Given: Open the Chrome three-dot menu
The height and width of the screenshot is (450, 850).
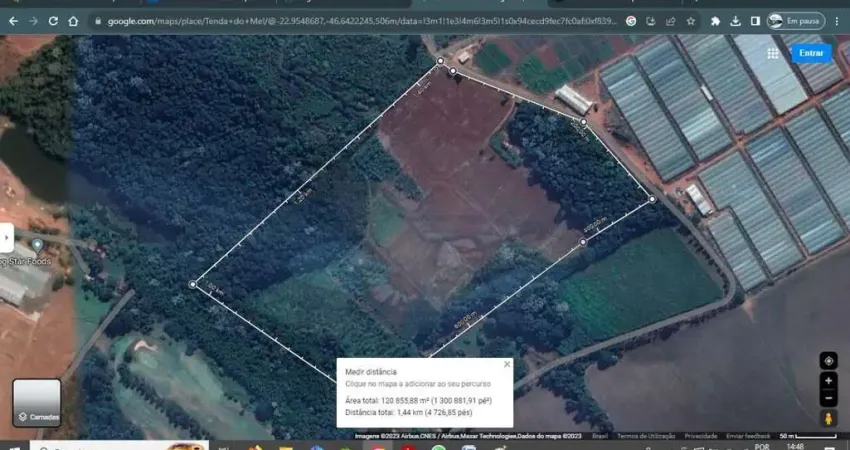Looking at the screenshot, I should 838,20.
